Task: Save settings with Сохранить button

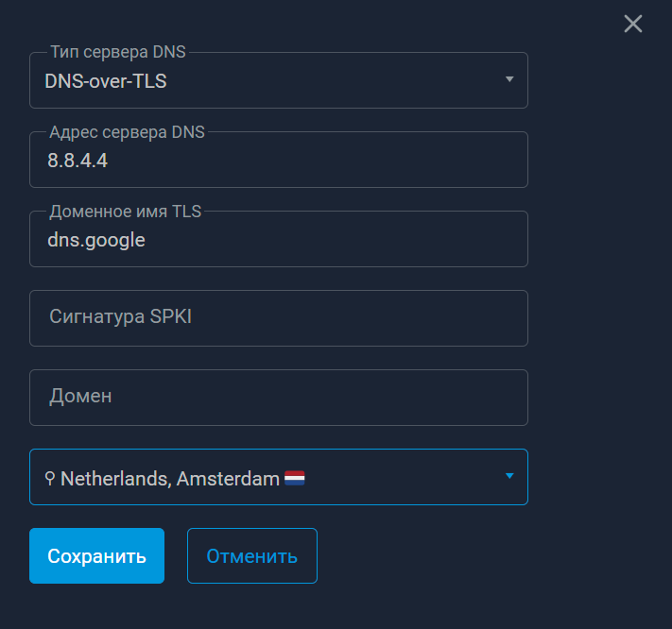Action: (x=96, y=555)
